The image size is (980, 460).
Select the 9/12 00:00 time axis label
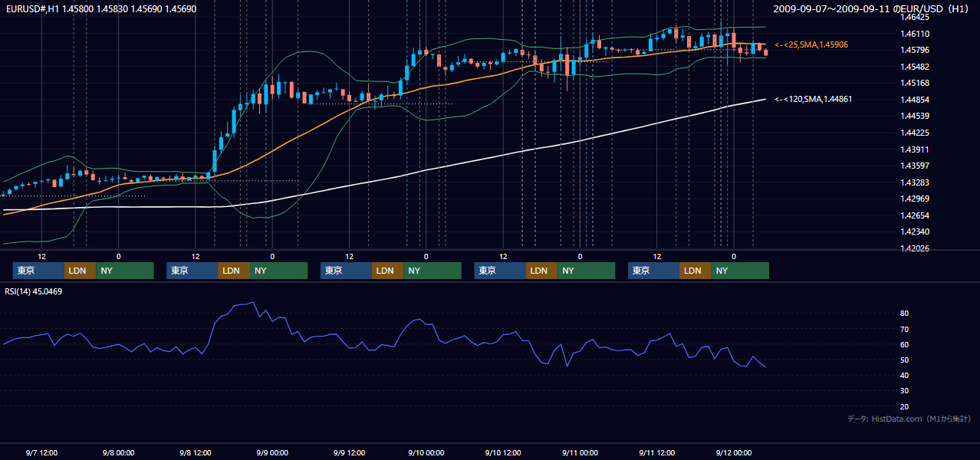[x=733, y=452]
